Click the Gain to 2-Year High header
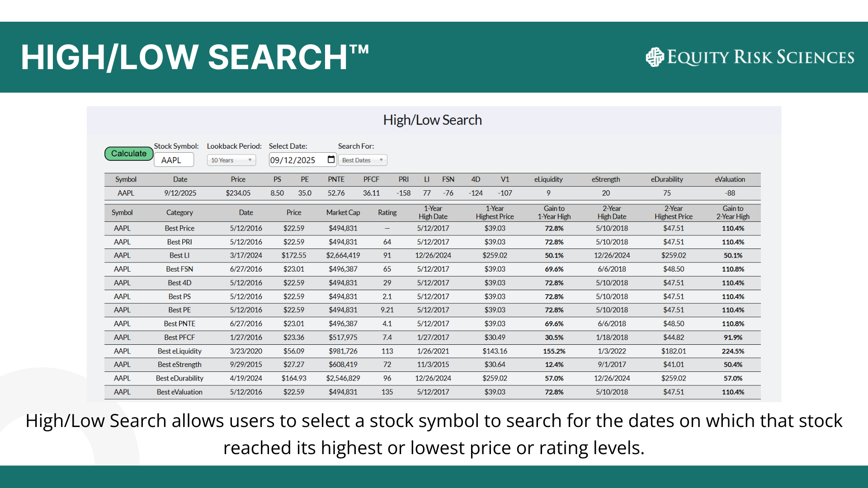This screenshot has height=488, width=868. coord(733,212)
